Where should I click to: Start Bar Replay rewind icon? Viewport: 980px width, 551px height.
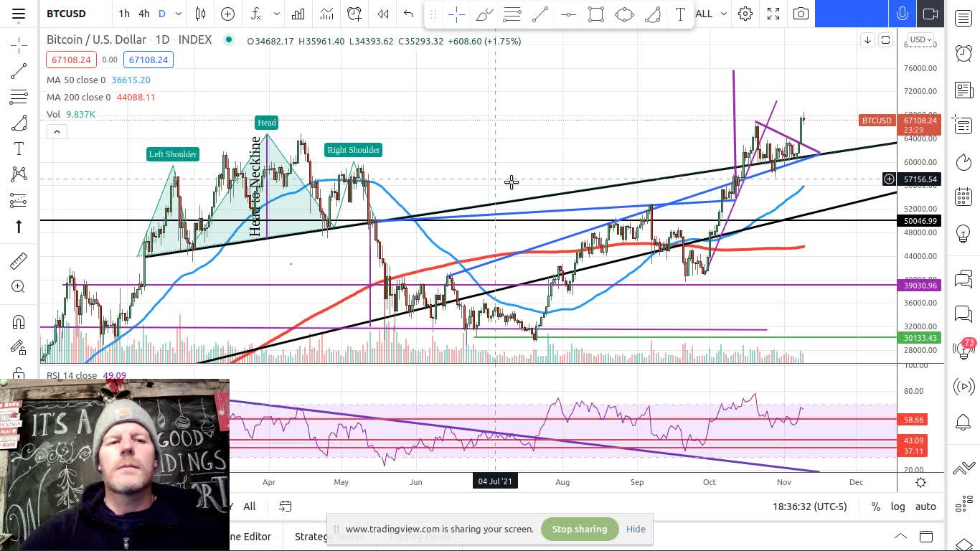coord(383,14)
